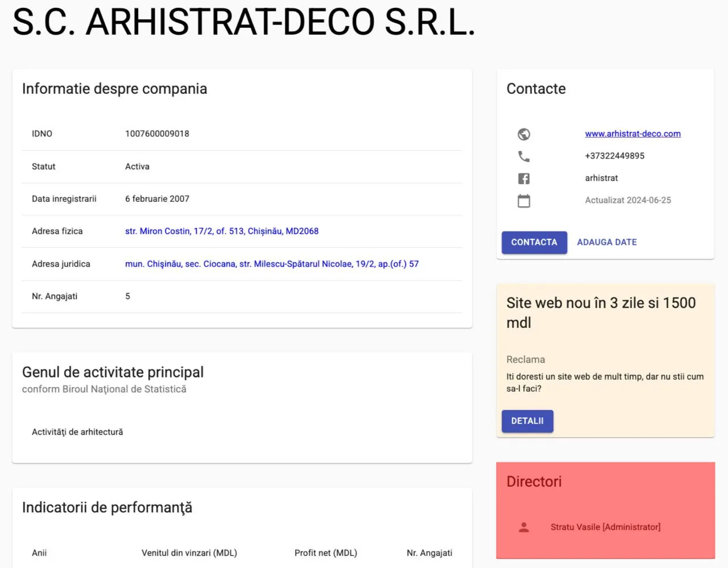
Task: Click the arhistrat Facebook handle text
Action: (x=601, y=178)
